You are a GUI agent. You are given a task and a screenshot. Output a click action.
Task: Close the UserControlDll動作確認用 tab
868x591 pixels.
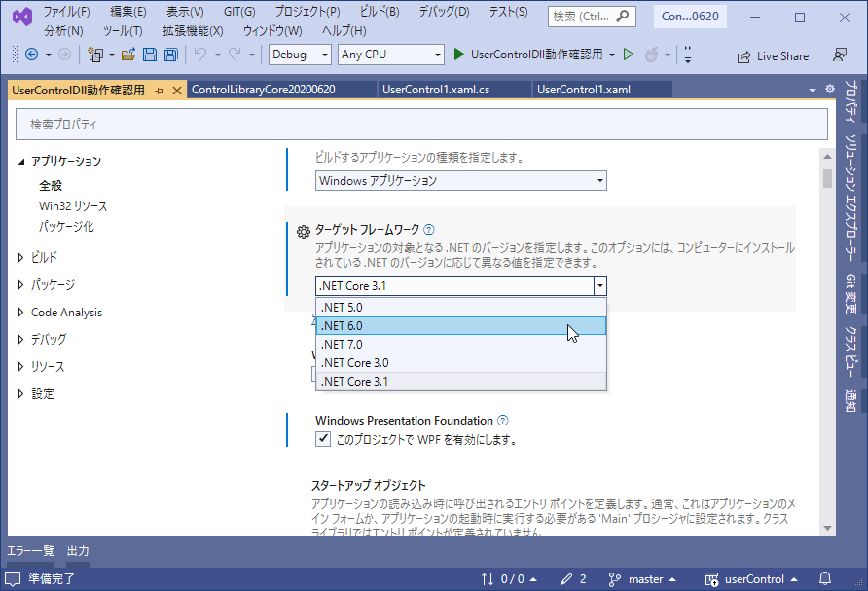(177, 91)
